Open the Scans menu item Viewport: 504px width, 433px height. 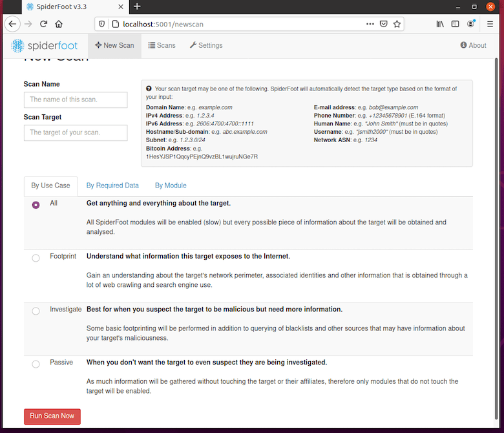(x=162, y=46)
